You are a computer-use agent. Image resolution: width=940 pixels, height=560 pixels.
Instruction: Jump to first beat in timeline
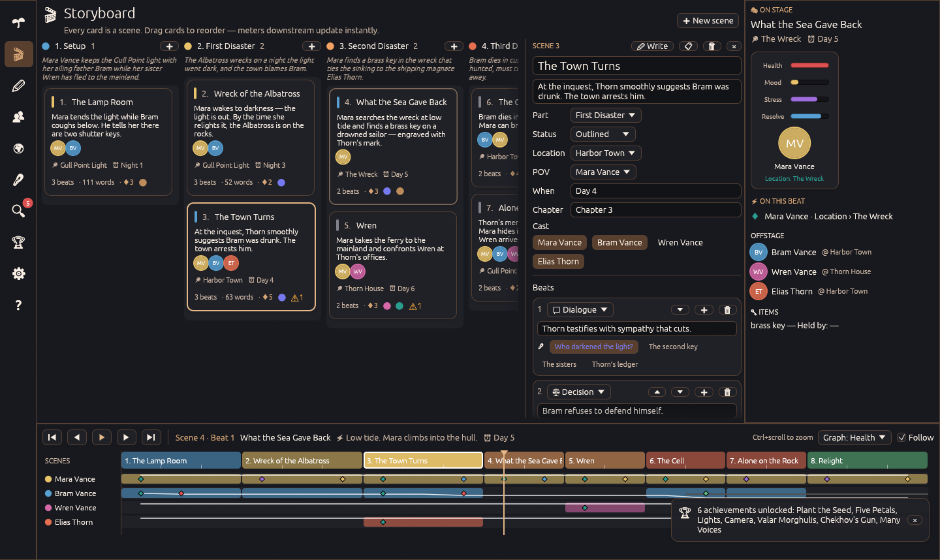(52, 437)
